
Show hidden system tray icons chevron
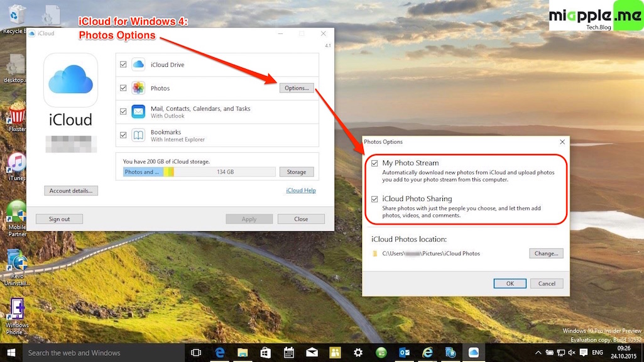[538, 353]
